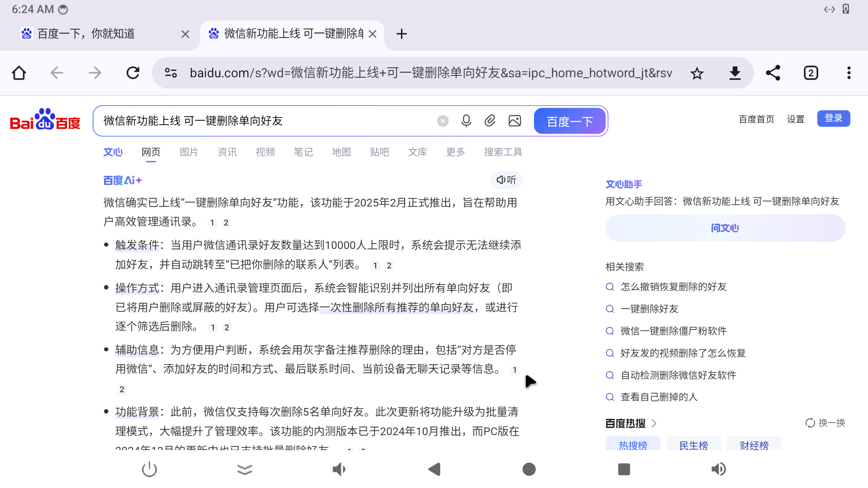The image size is (868, 488).
Task: Reload the current page
Action: 133,73
